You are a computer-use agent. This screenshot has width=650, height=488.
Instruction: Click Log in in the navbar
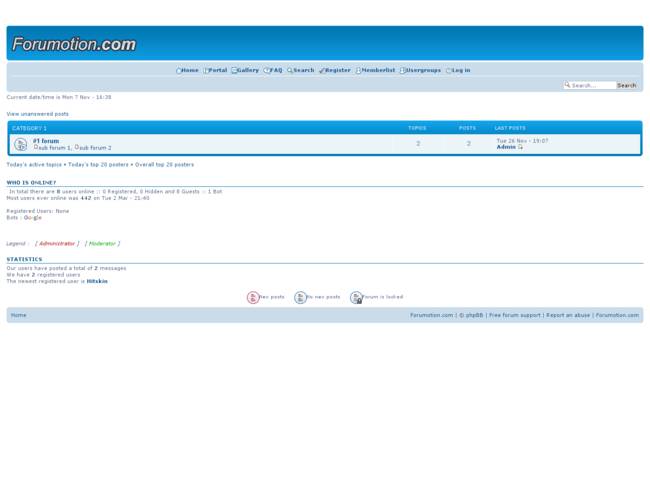pyautogui.click(x=460, y=71)
